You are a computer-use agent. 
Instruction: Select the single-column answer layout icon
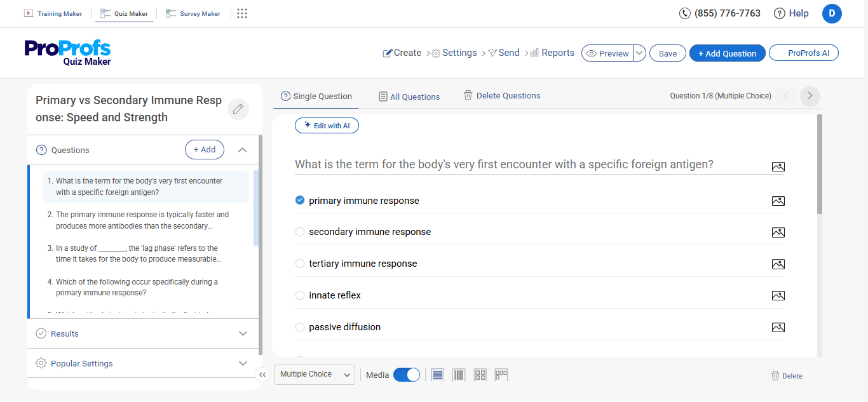(x=437, y=375)
